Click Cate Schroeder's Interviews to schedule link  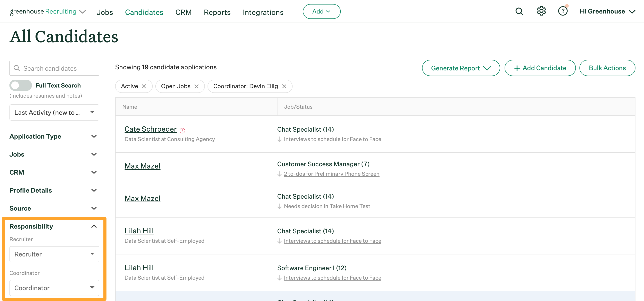pyautogui.click(x=333, y=139)
